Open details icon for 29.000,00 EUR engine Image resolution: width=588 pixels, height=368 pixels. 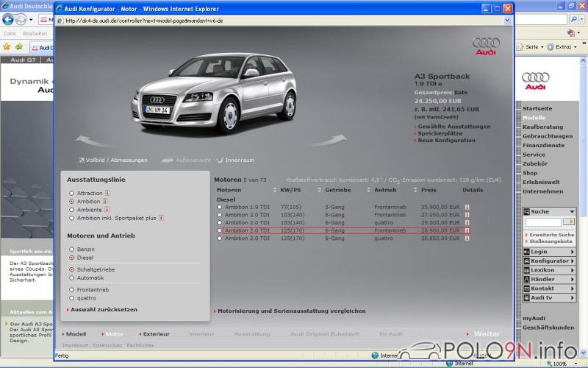pos(467,223)
